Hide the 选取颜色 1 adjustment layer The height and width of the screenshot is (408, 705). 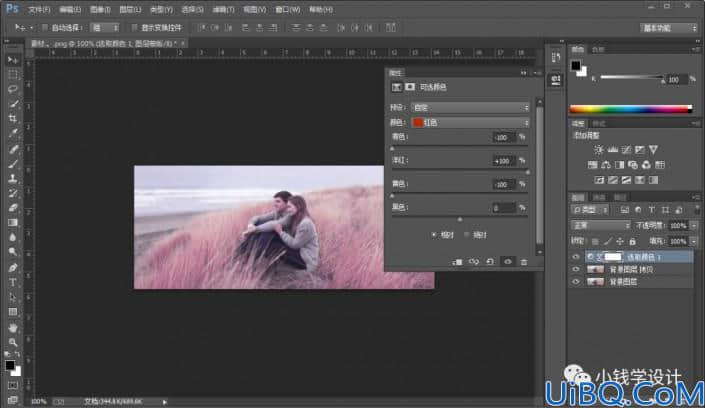[576, 257]
